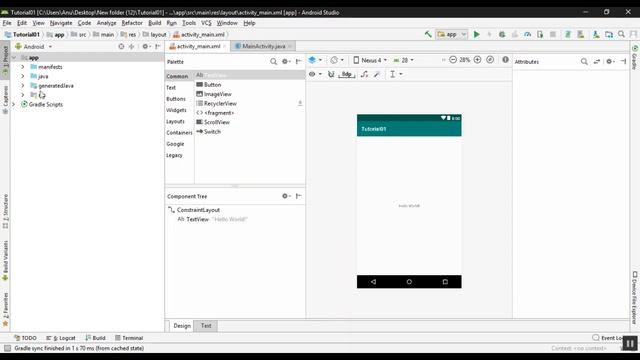Open the Project Structure icon in toolbar

609,35
